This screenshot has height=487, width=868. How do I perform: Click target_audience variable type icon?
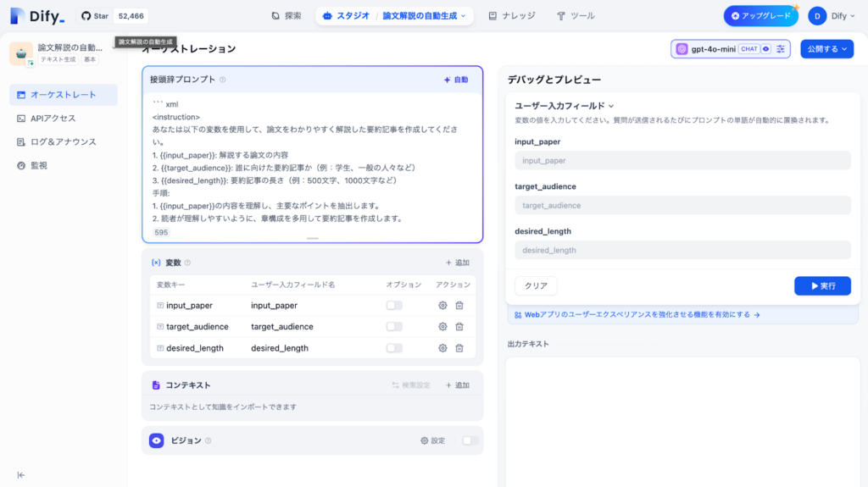[160, 327]
